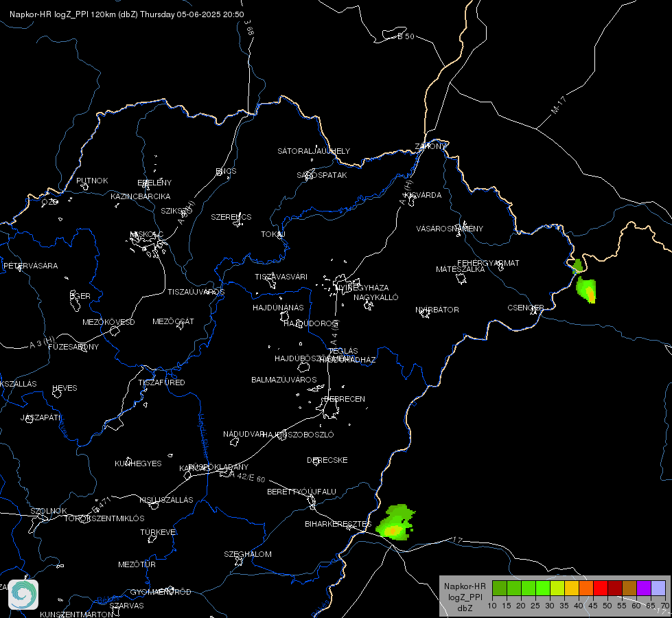Screen dimensions: 672x618
Task: Click the HAJDUSZOBOSZLO label
Action: [x=298, y=435]
